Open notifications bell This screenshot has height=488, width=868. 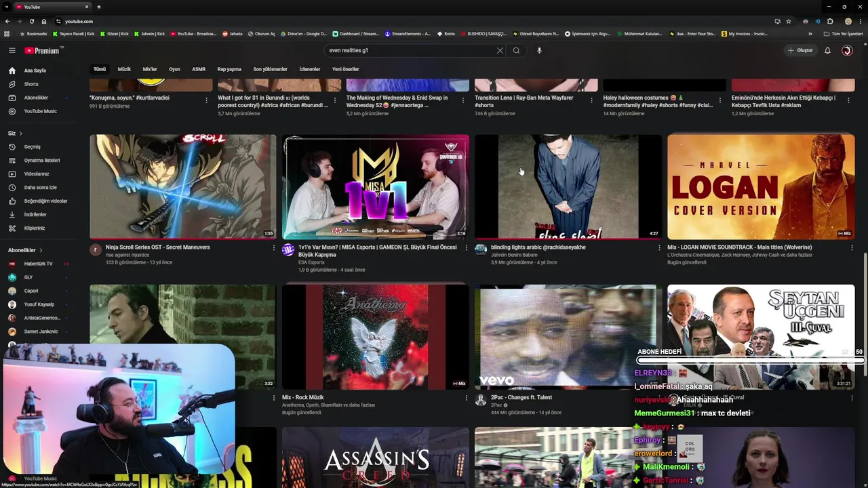(x=827, y=50)
